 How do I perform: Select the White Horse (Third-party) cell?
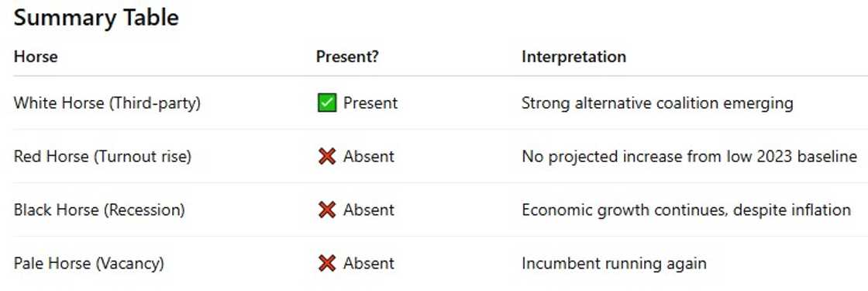[x=107, y=103]
